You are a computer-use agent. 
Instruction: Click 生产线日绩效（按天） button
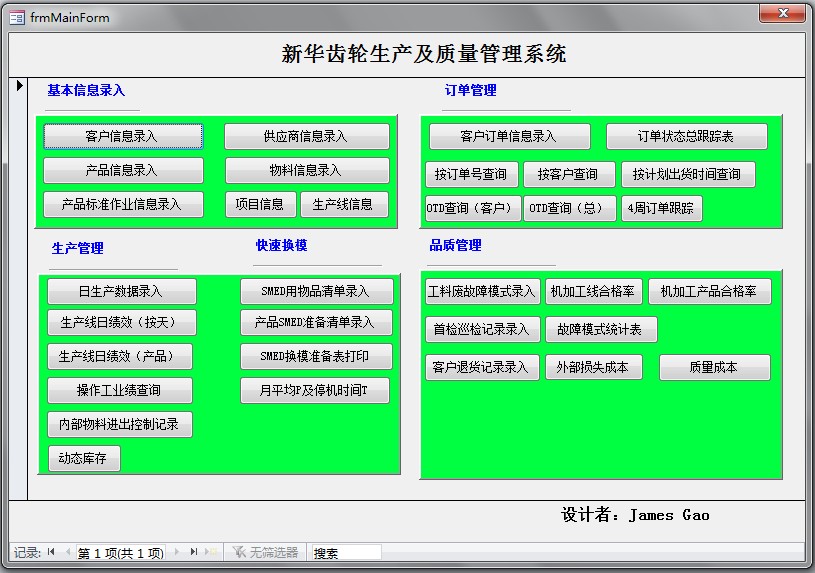point(122,322)
